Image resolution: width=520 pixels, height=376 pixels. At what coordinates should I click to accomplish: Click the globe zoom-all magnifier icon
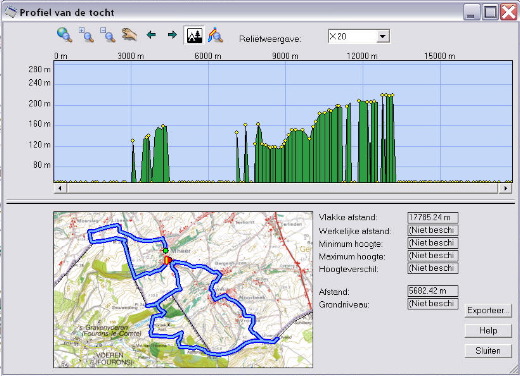coord(64,35)
